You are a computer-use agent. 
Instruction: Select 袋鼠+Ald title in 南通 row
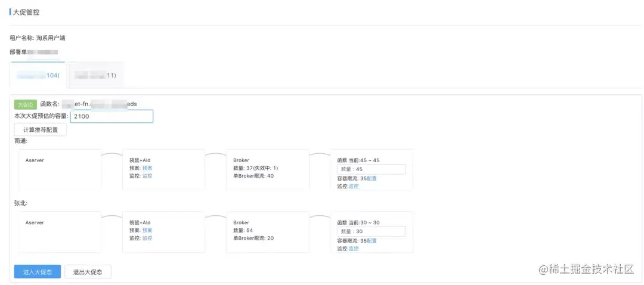click(x=140, y=160)
